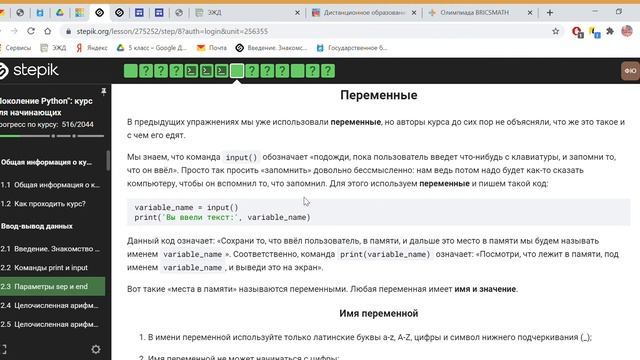Reload the Stepik page
Screen dimensions: 640x360
[31, 31]
